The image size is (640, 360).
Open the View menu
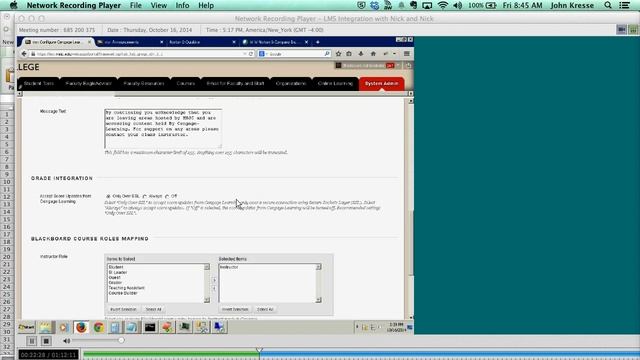[159, 5]
